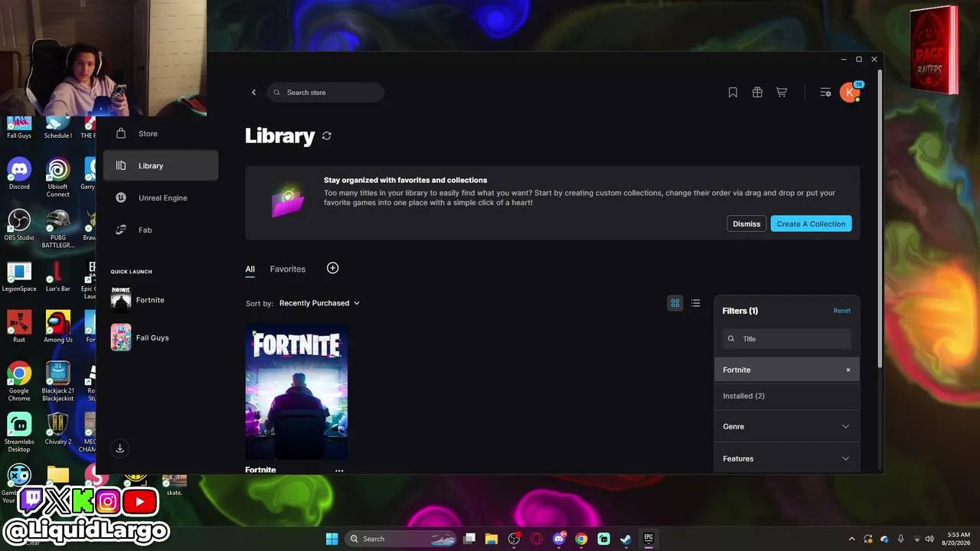
Task: Open the Fortnite game options (three dots)
Action: 339,471
